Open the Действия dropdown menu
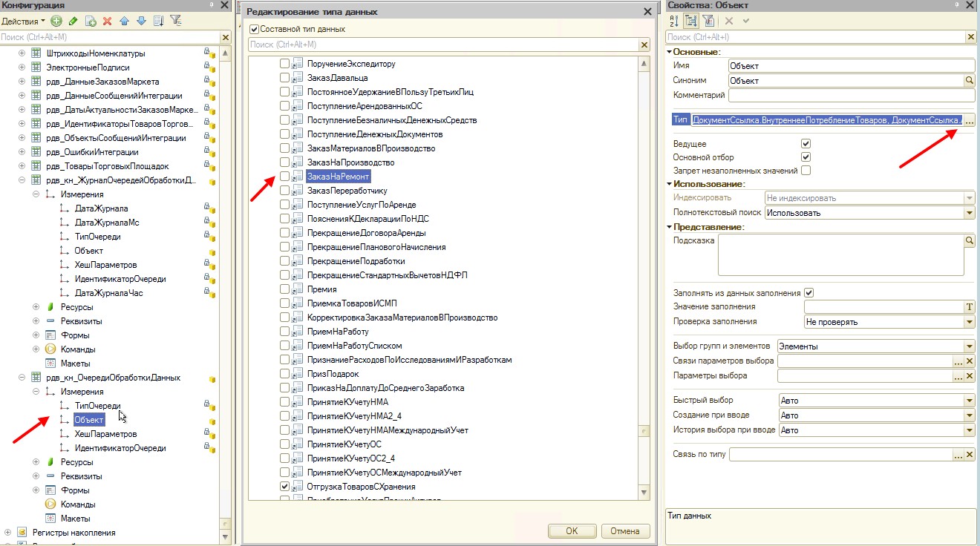 pyautogui.click(x=23, y=21)
